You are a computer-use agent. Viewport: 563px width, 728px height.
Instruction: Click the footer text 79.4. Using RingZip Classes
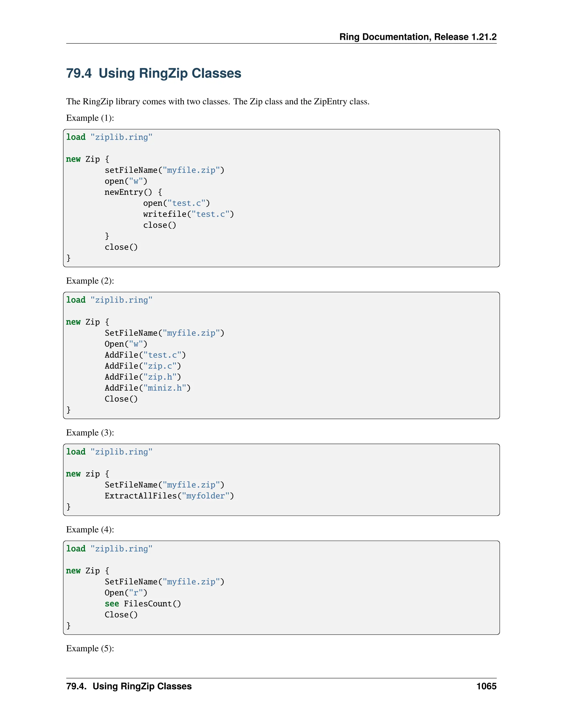point(129,686)
